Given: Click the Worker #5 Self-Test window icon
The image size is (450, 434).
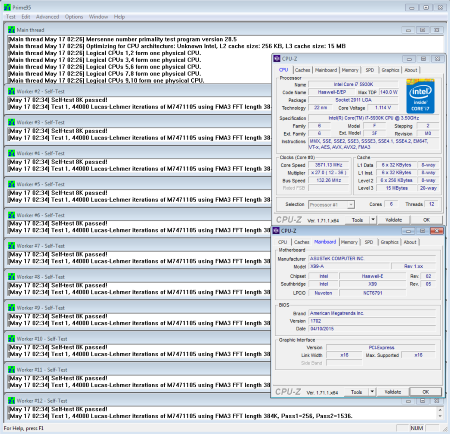Looking at the screenshot, I should 12,184.
